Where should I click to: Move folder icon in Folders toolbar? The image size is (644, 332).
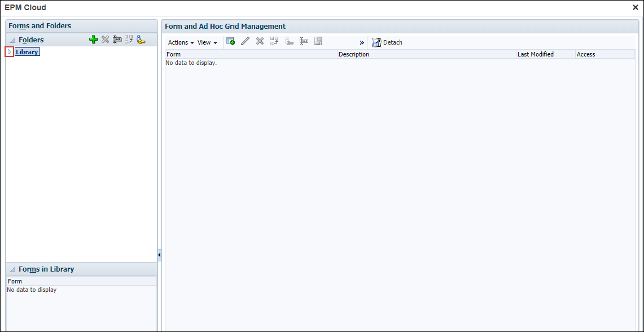[x=129, y=40]
